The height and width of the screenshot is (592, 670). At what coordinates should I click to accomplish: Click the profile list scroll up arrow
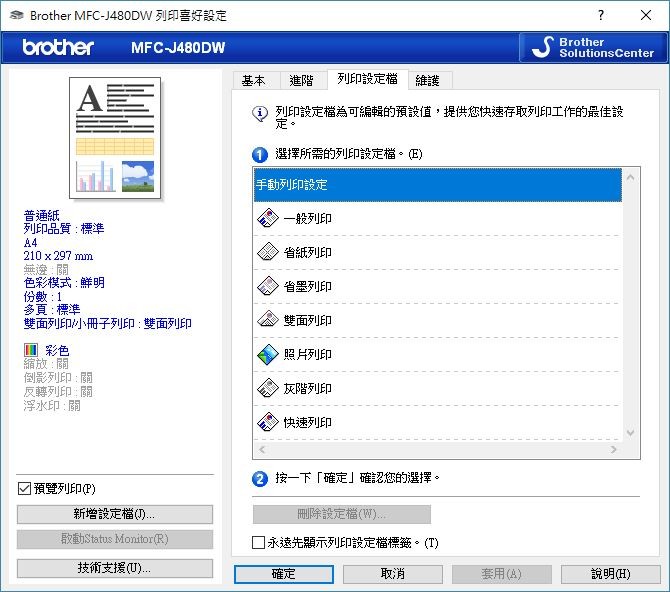(631, 177)
